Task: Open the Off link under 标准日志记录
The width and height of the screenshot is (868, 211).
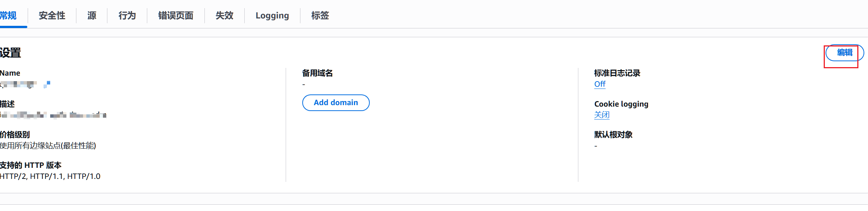Action: (x=600, y=84)
